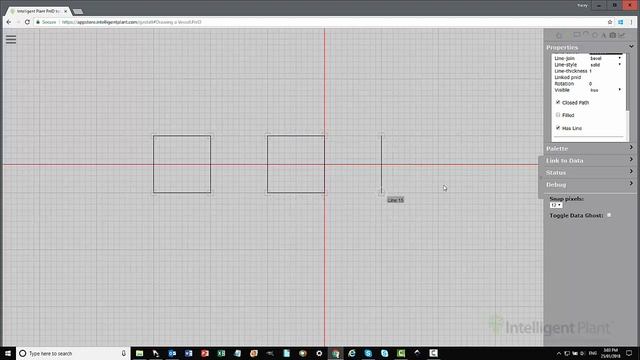Open PowerPoint from the taskbar
Viewport: 640px width, 360px height.
pyautogui.click(x=205, y=353)
